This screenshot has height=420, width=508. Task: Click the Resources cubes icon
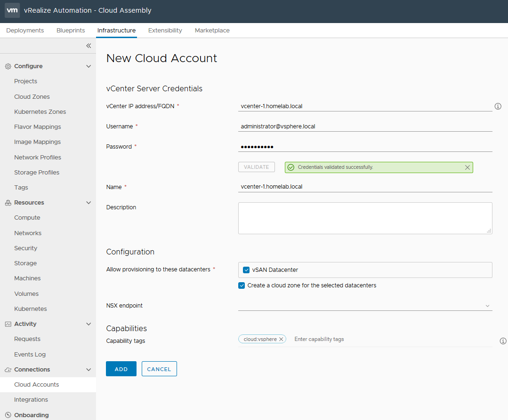pos(8,203)
